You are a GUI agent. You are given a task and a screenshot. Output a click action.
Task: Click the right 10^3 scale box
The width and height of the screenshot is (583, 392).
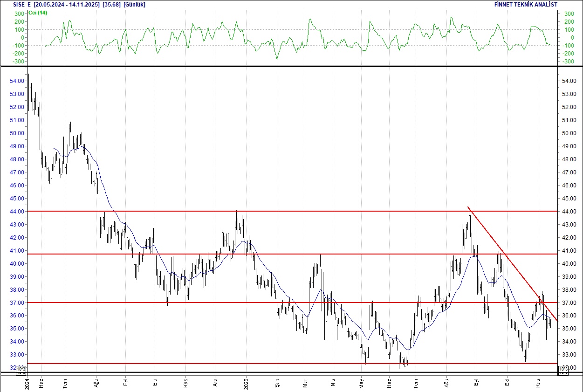562,370
